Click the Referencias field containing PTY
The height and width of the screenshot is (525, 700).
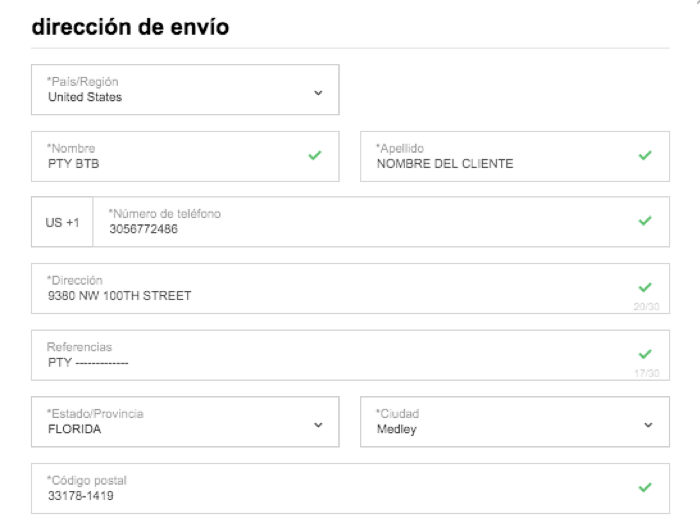[350, 355]
